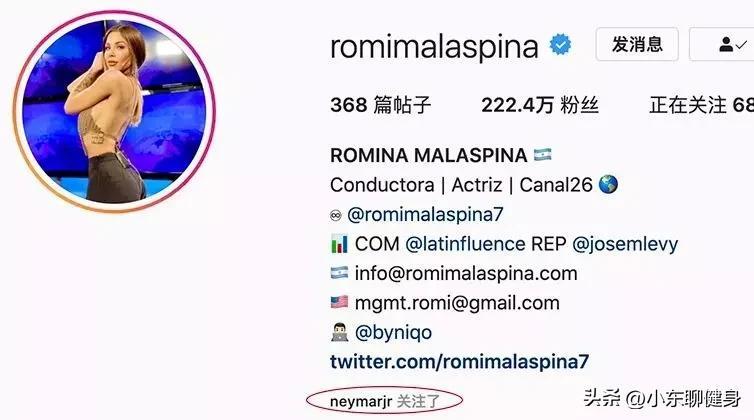Open the @byniqo mention link
This screenshot has width=754, height=420.
click(393, 332)
